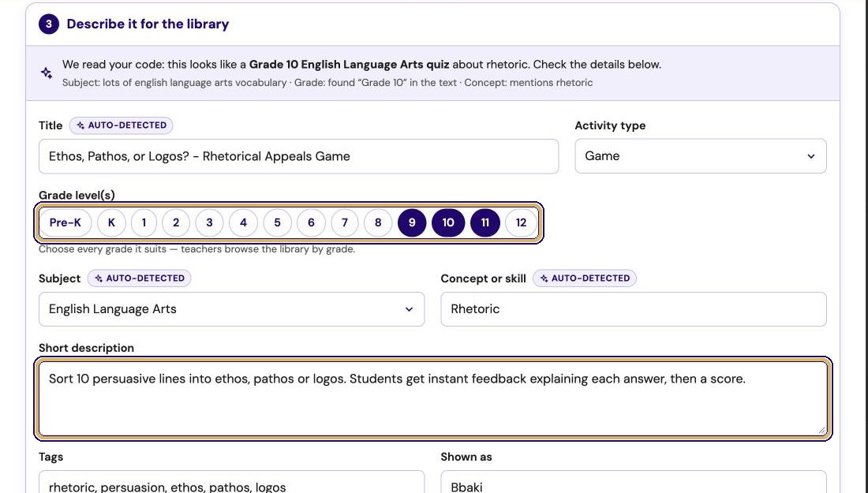The width and height of the screenshot is (868, 493).
Task: Click the Short description resize handle
Action: click(821, 431)
